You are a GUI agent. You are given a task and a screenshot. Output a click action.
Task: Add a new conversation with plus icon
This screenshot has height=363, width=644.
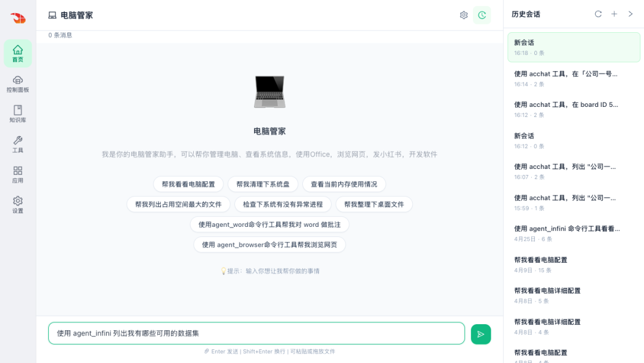click(614, 14)
